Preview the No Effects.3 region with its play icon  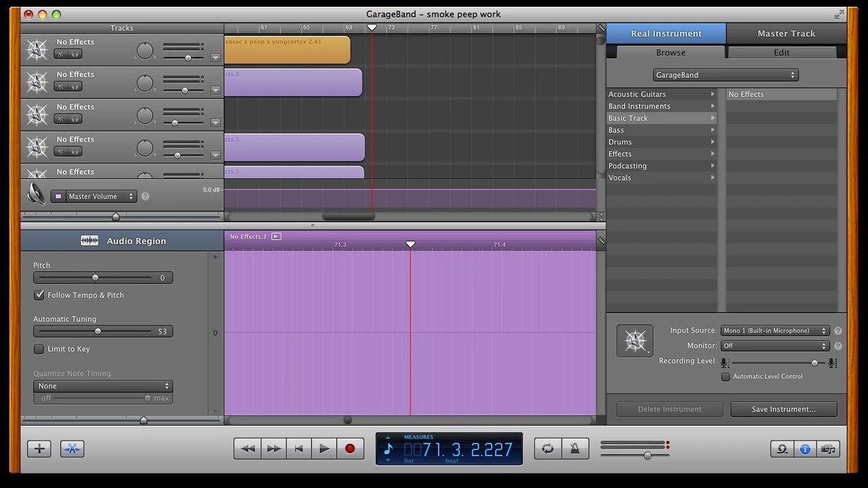[276, 237]
